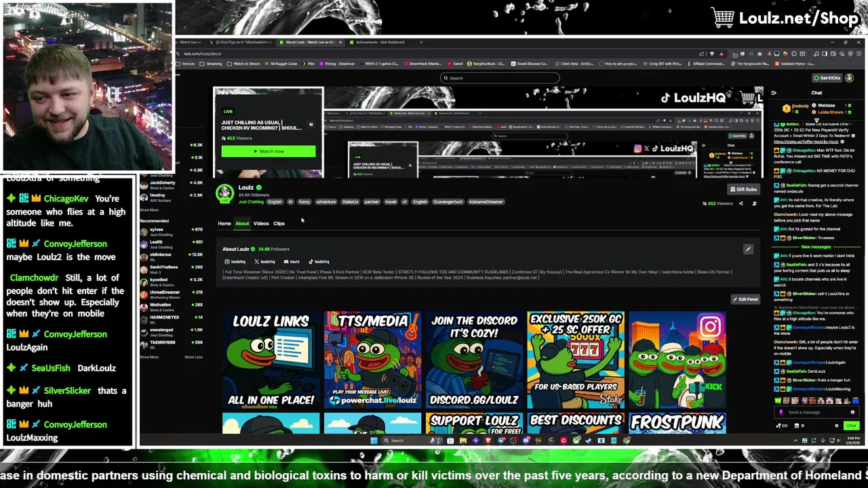Select the AlabamaStreamer tag
Viewport: 868px width, 488px height.
(486, 202)
